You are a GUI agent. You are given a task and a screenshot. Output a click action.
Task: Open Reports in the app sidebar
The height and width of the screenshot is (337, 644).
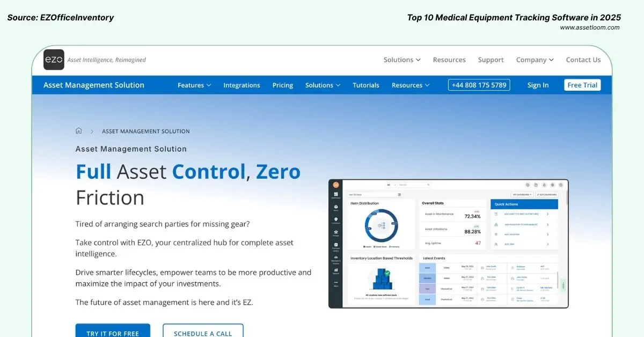pos(336,272)
